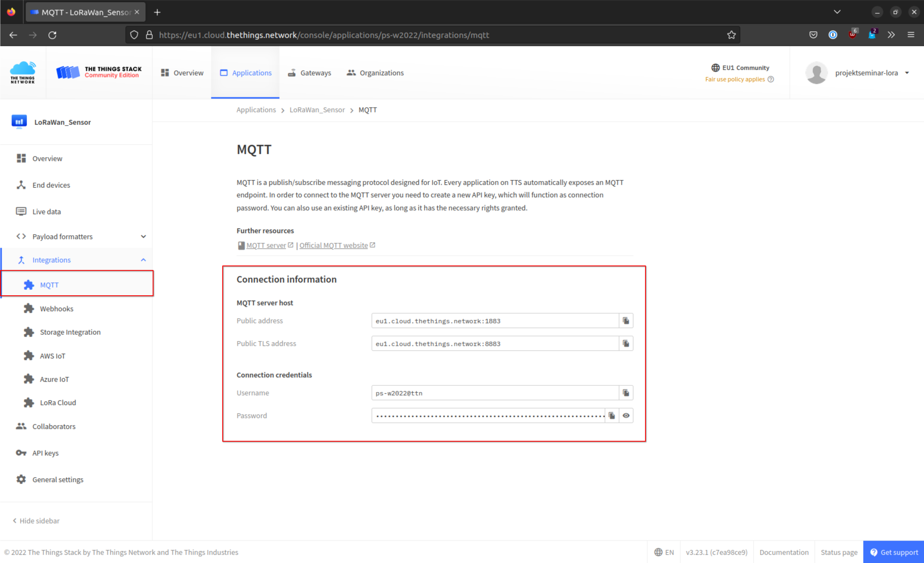Open the Gateways top tab
The width and height of the screenshot is (924, 563).
[309, 73]
